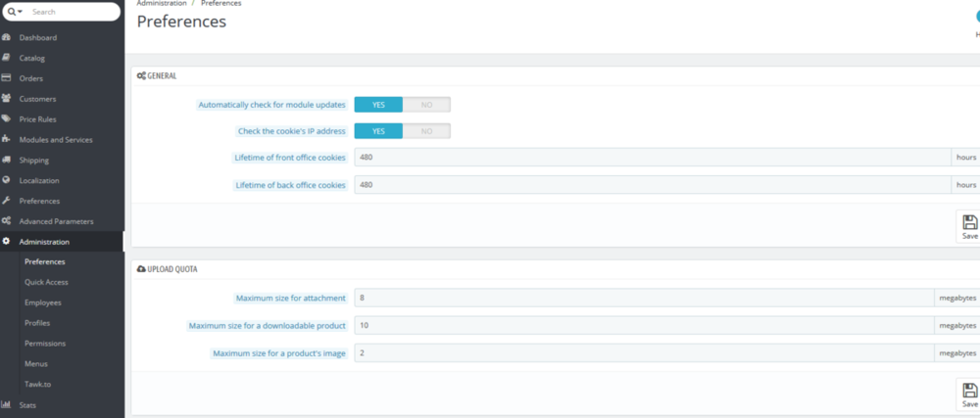Click the maximum attachment size field

[x=643, y=298]
